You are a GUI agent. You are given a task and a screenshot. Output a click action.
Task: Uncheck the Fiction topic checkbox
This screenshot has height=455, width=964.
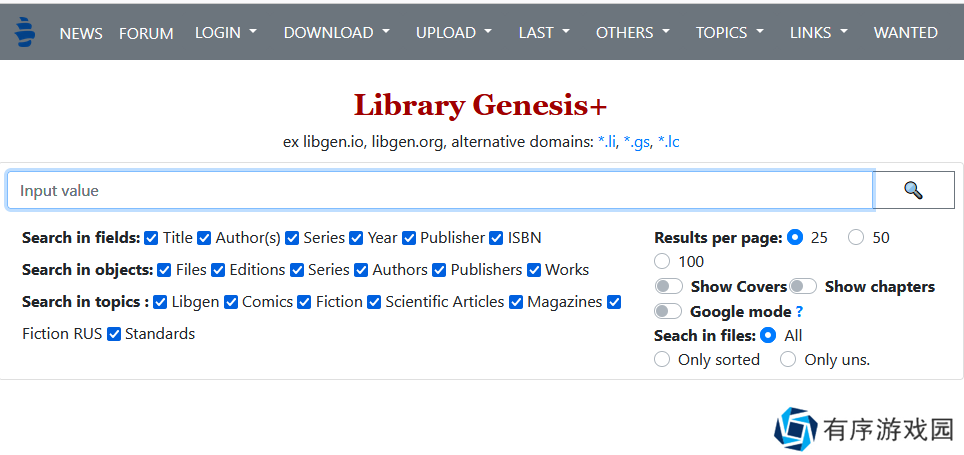point(304,302)
